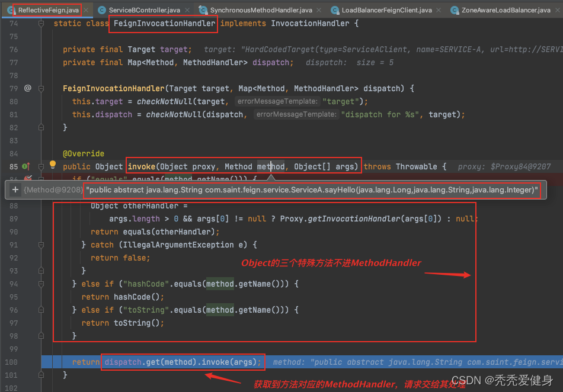Click 'return equals(otherHandler);' on line 90

[155, 232]
